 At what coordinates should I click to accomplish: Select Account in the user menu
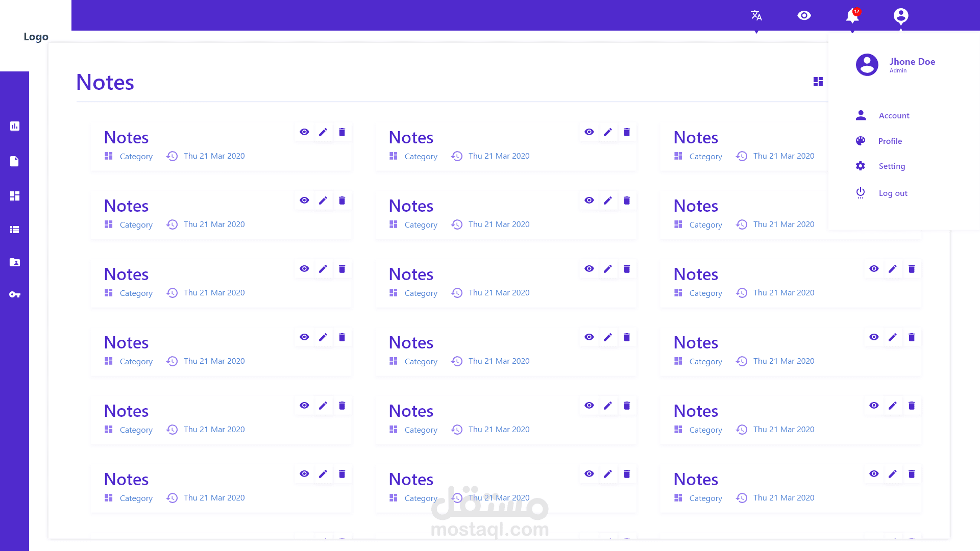[x=894, y=116]
